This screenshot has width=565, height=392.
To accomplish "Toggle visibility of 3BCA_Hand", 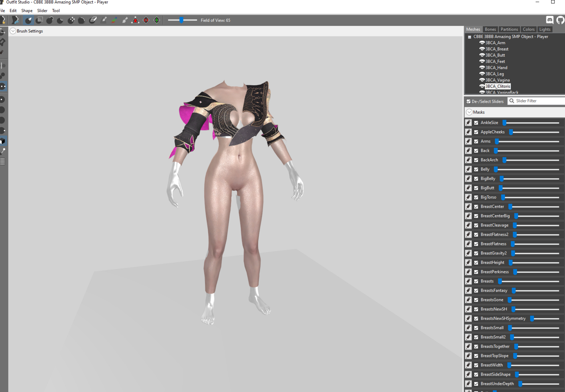I will (482, 67).
